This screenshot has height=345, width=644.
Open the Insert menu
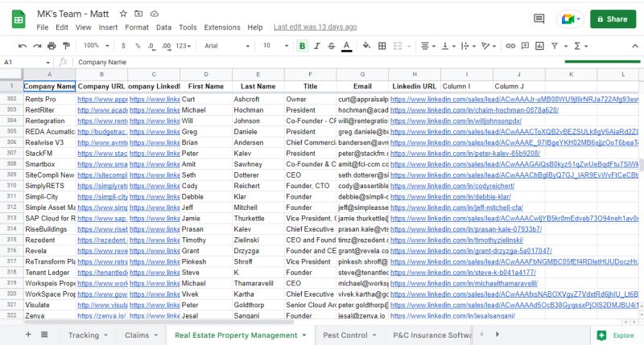108,27
